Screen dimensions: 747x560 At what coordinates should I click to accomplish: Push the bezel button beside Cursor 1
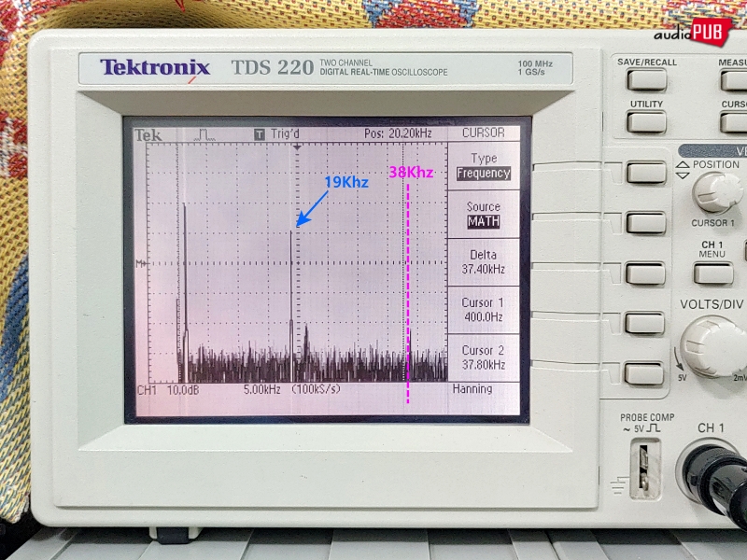coord(645,323)
